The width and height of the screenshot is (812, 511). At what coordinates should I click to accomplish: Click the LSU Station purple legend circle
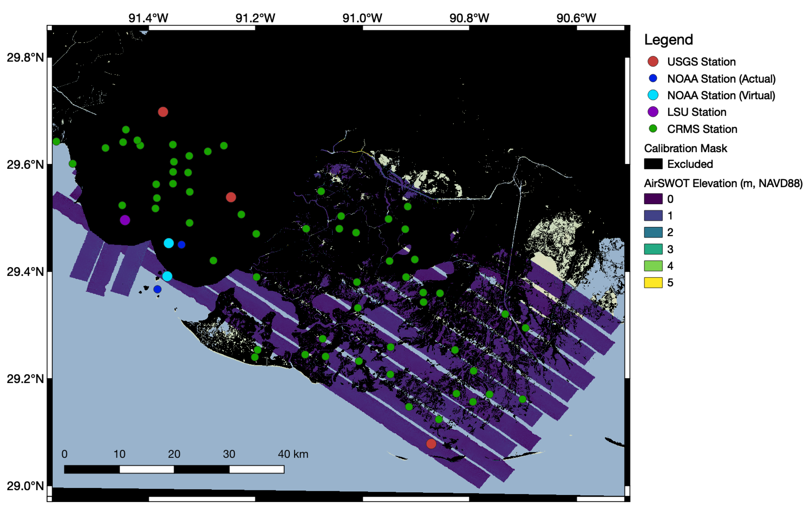[x=653, y=112]
